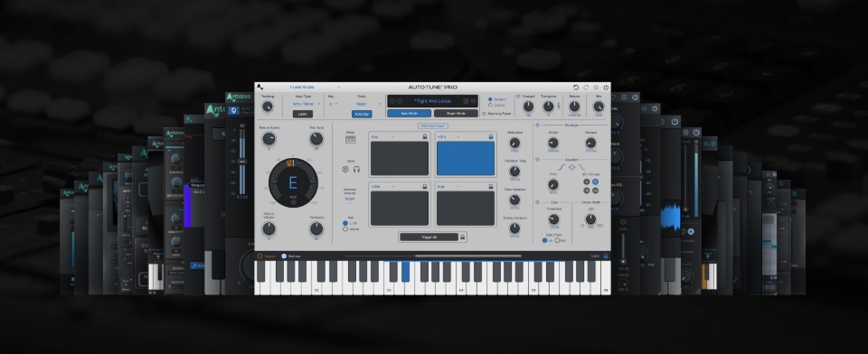The width and height of the screenshot is (868, 354).
Task: Open the preset browser icon in display
Action: click(x=467, y=101)
